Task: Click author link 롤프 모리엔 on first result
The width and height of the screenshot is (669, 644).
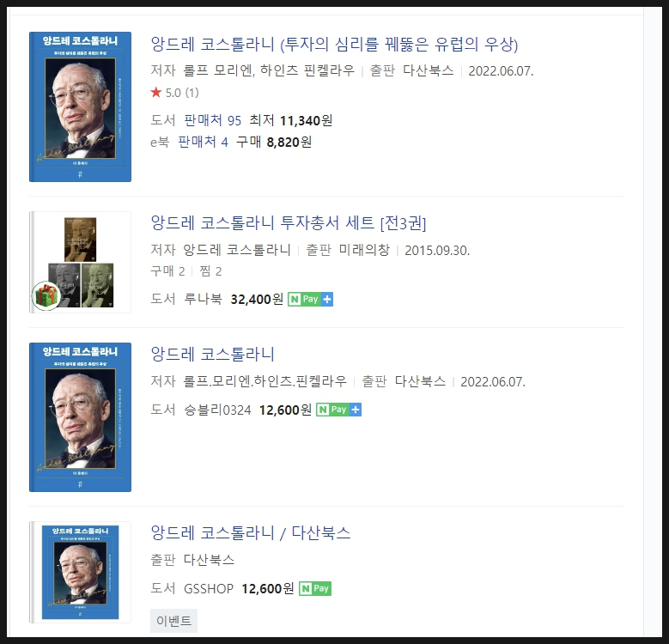Action: 217,70
